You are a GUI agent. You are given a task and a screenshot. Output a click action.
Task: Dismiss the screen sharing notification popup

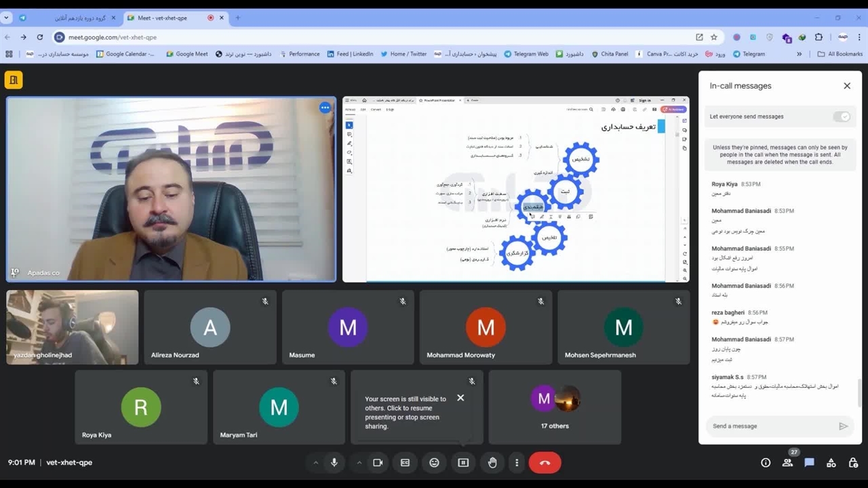460,398
